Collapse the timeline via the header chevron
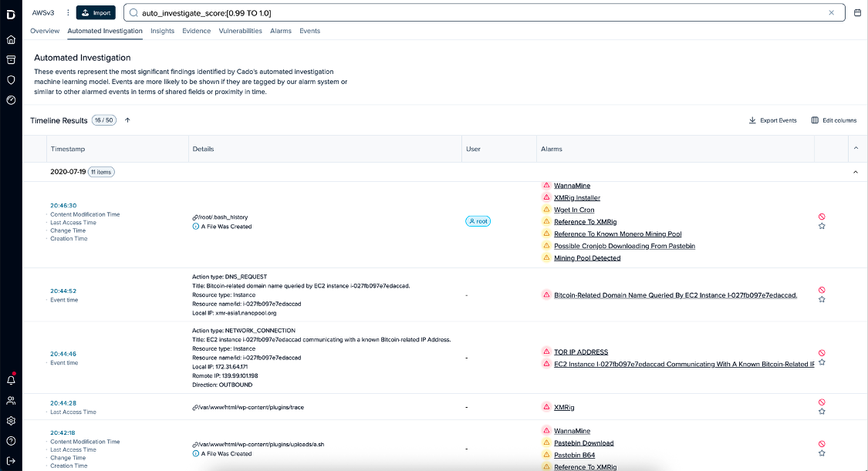868x471 pixels. click(x=855, y=148)
